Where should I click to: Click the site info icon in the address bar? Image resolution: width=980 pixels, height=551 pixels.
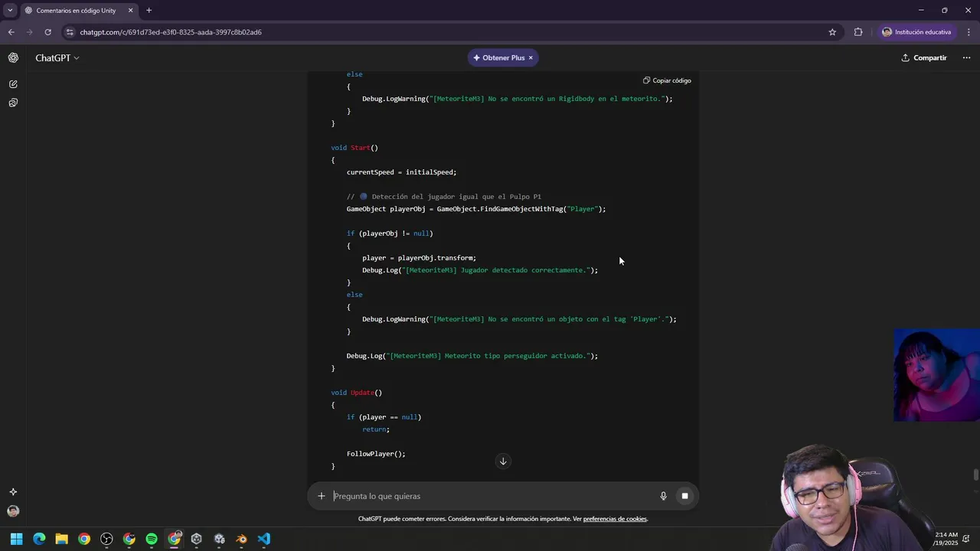(x=70, y=32)
